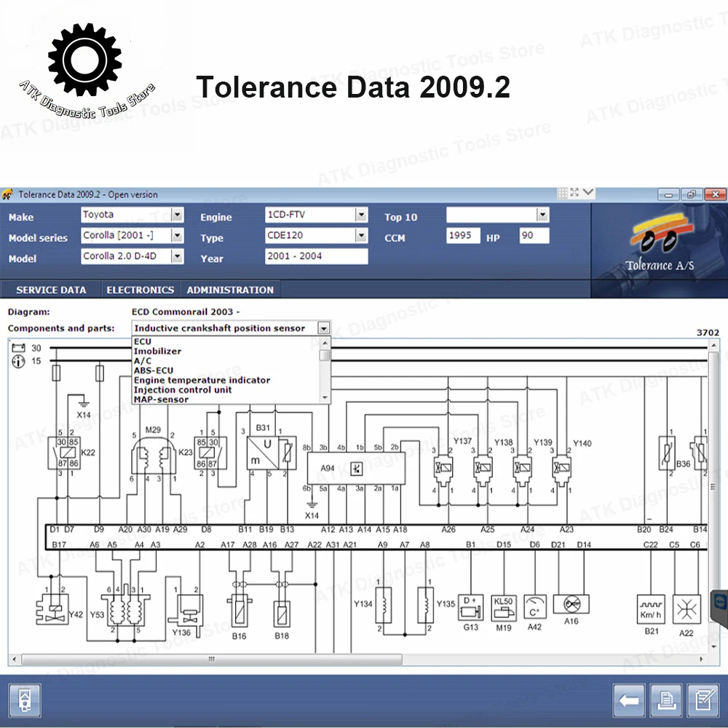Restore down the Tolerance Data window
Image resolution: width=728 pixels, height=728 pixels.
(692, 194)
